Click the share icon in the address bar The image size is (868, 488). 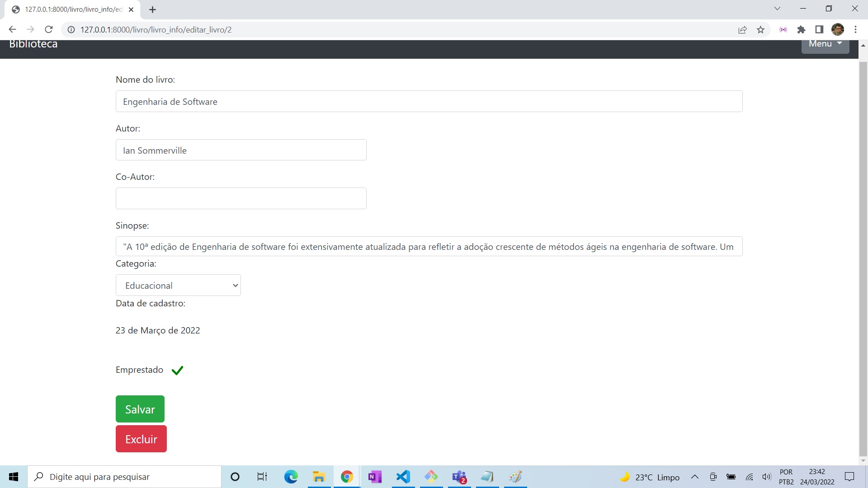coord(743,29)
